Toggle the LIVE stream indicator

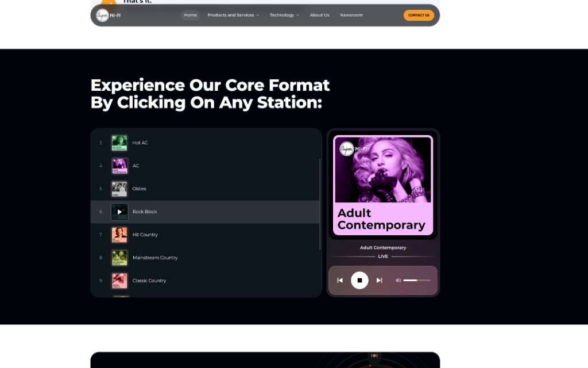(383, 256)
